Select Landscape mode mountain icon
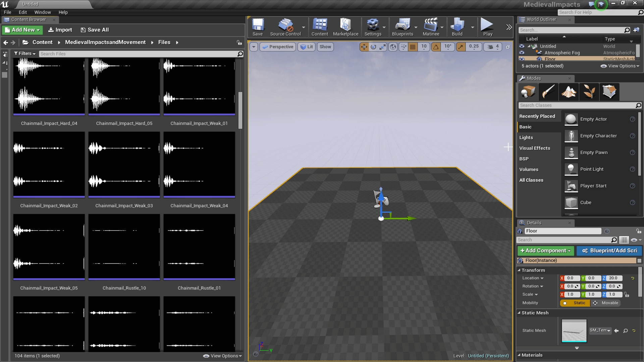The height and width of the screenshot is (362, 644). pos(569,92)
